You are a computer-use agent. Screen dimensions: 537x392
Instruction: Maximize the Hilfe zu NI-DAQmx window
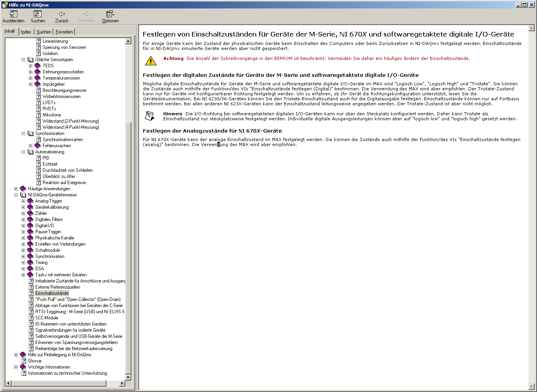[x=525, y=5]
